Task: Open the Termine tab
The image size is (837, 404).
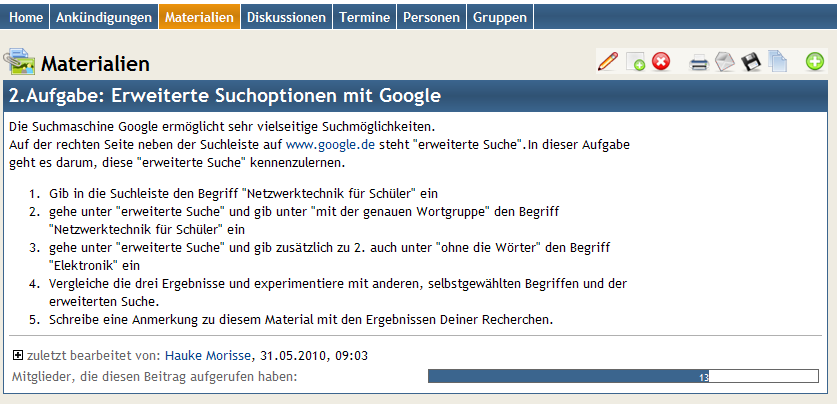Action: pos(365,17)
